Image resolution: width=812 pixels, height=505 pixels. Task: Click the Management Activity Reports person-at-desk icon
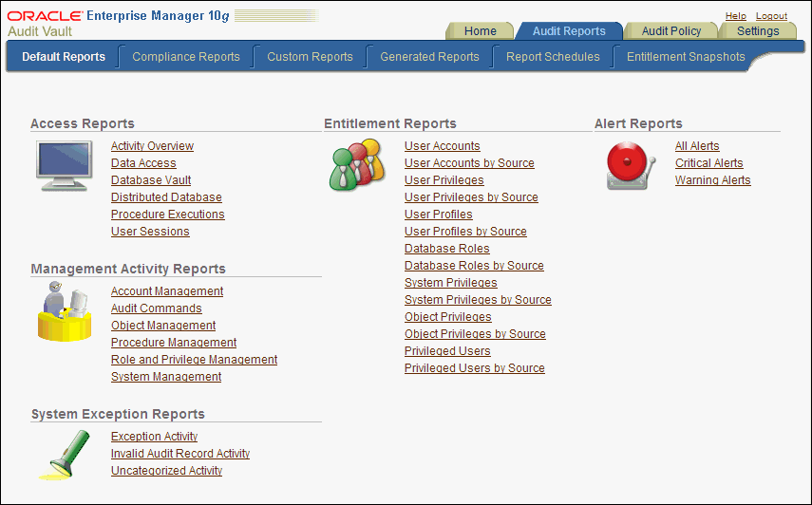65,311
